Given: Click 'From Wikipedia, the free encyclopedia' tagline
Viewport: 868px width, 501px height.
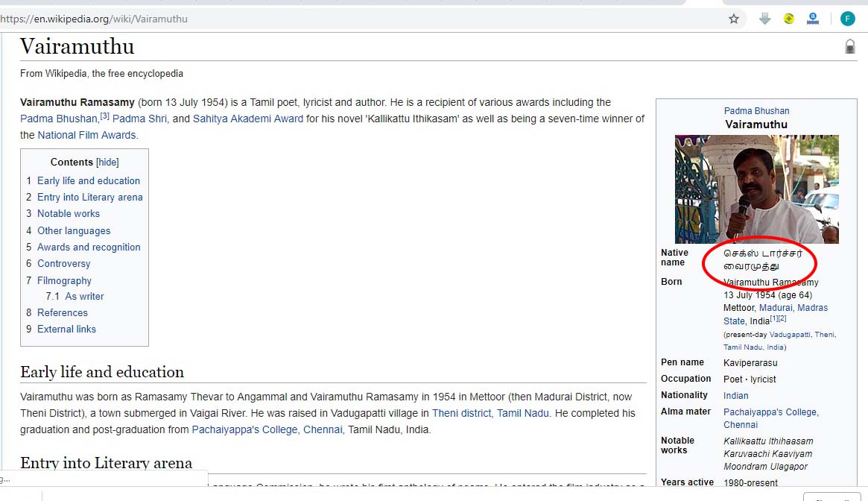Looking at the screenshot, I should 101,74.
